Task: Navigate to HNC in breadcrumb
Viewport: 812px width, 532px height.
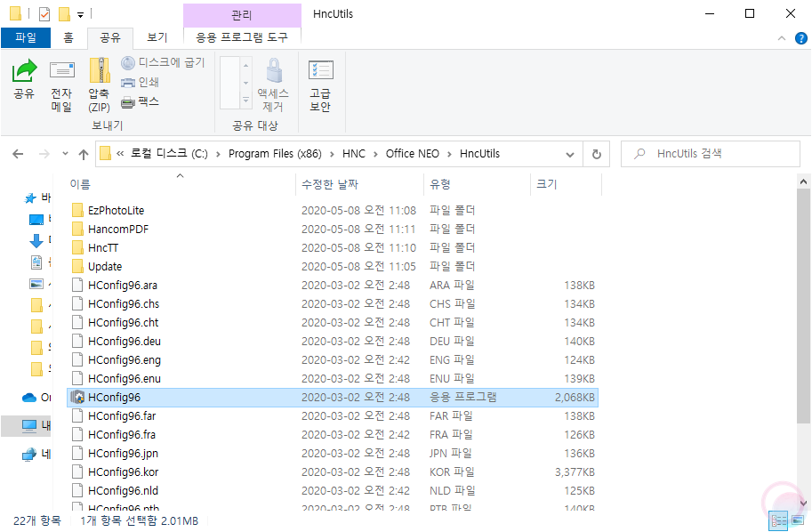Action: [x=354, y=154]
